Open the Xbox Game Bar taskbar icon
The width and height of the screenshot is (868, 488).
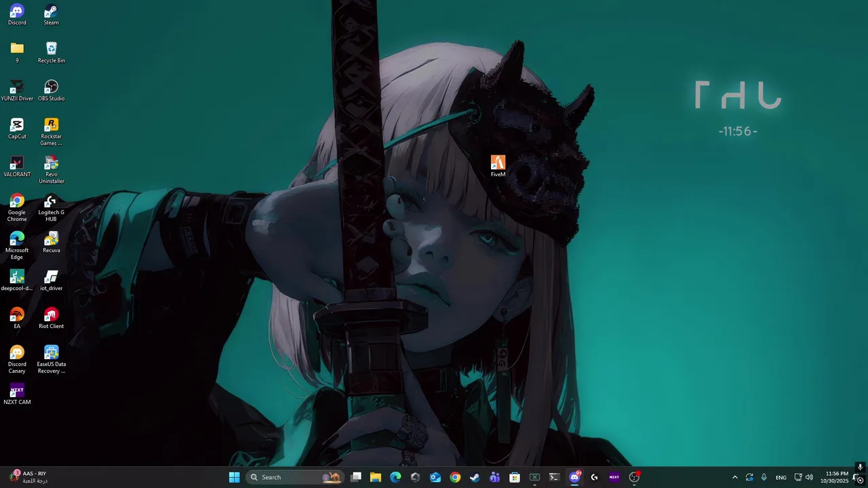click(534, 477)
